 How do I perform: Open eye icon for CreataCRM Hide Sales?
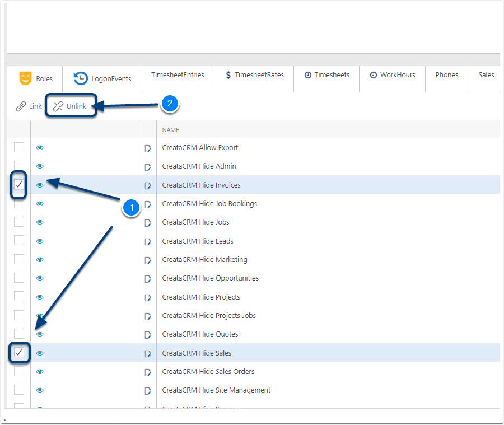[x=40, y=353]
